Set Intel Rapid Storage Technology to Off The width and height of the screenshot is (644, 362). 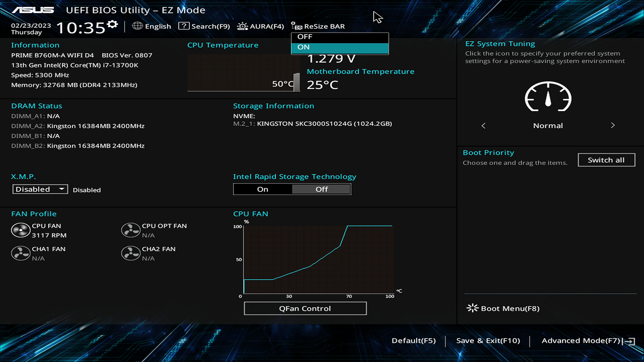pyautogui.click(x=321, y=189)
